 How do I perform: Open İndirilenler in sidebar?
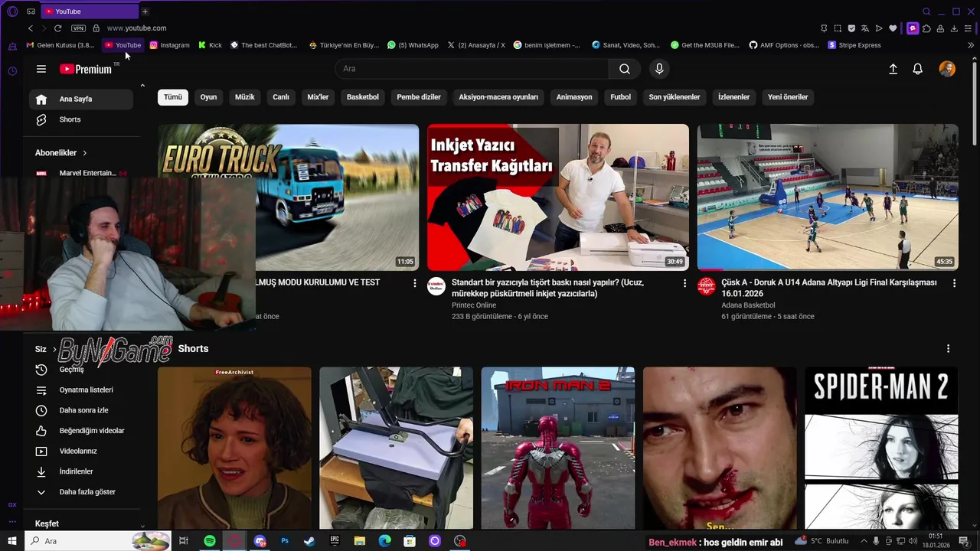(x=81, y=471)
